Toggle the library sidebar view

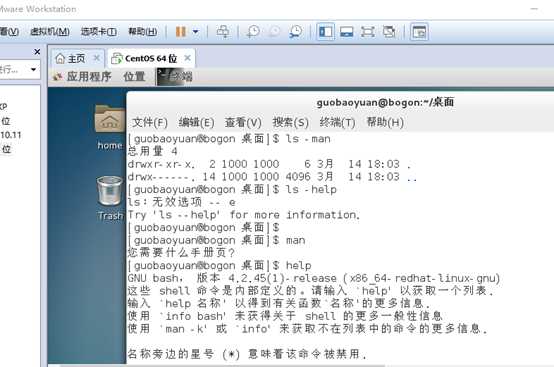coord(326,32)
